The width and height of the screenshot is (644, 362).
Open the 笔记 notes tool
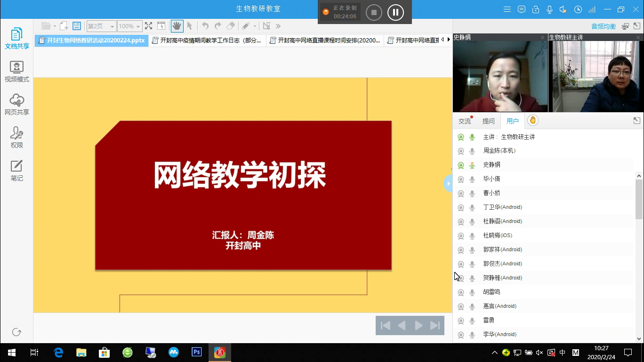pos(17,171)
